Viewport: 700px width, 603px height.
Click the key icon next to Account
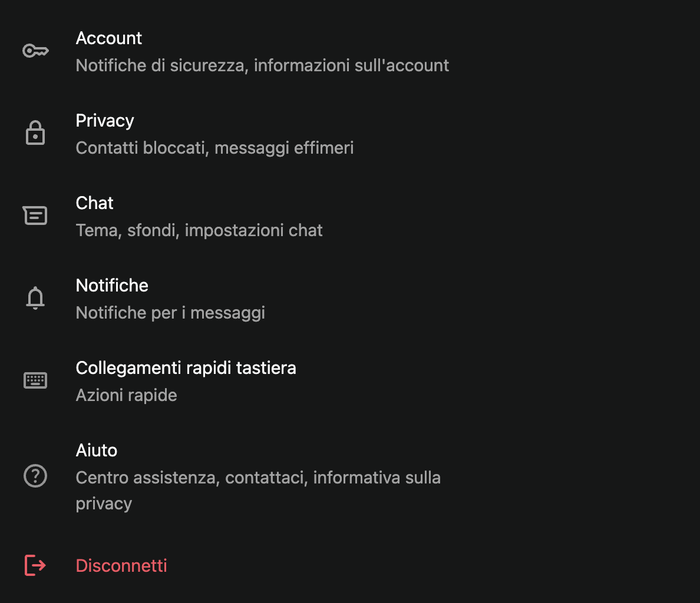coord(35,51)
